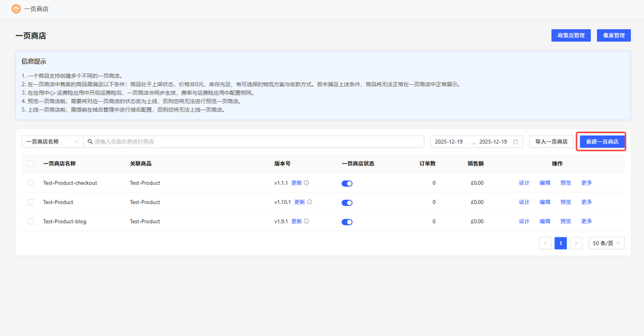The height and width of the screenshot is (336, 644).
Task: Go to previous page arrow in pagination
Action: tap(545, 243)
